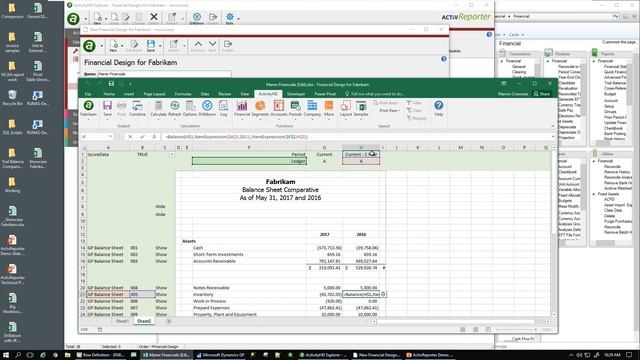640x360 pixels.
Task: Open Microsoft Dynamics GP from taskbar
Action: 220,355
